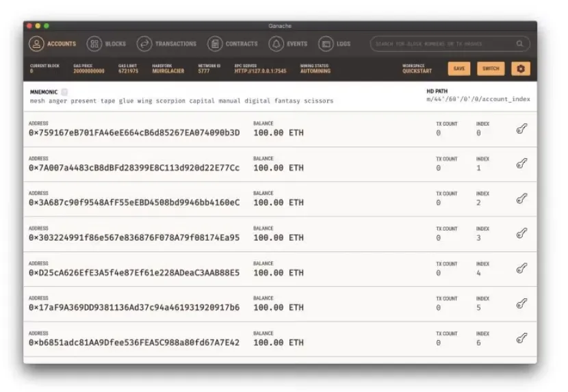Screen dimensions: 568x392
Task: Click the network ID 5777 value
Action: click(x=203, y=71)
